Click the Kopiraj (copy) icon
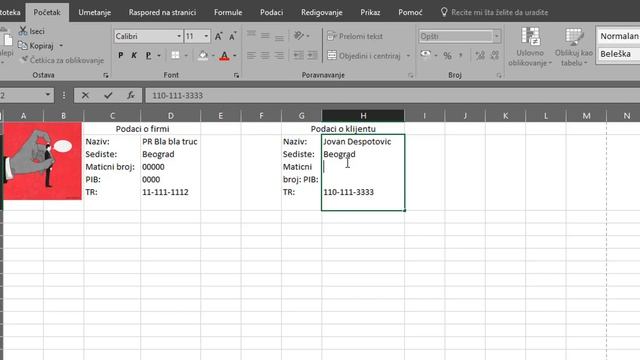The image size is (640, 360). tap(23, 45)
